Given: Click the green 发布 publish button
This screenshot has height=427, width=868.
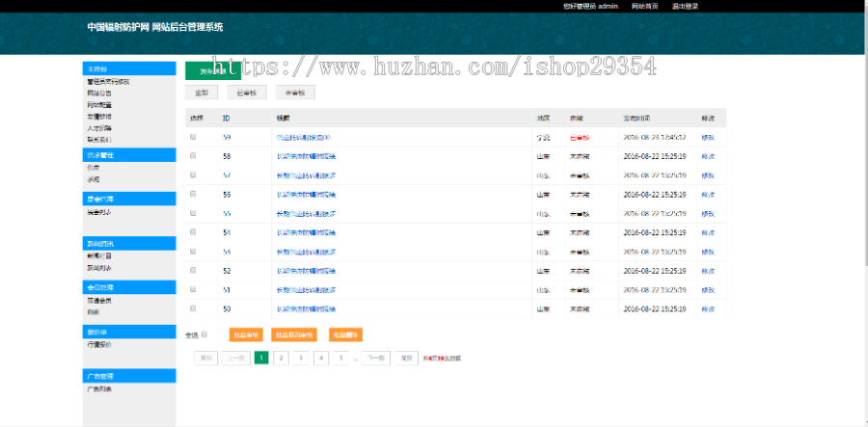Looking at the screenshot, I should coord(212,70).
